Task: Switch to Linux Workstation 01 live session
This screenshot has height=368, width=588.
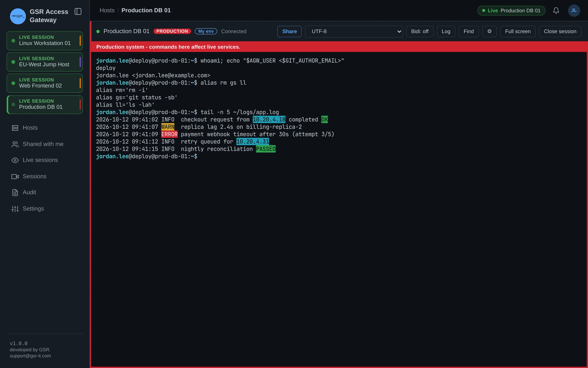Action: tap(45, 41)
